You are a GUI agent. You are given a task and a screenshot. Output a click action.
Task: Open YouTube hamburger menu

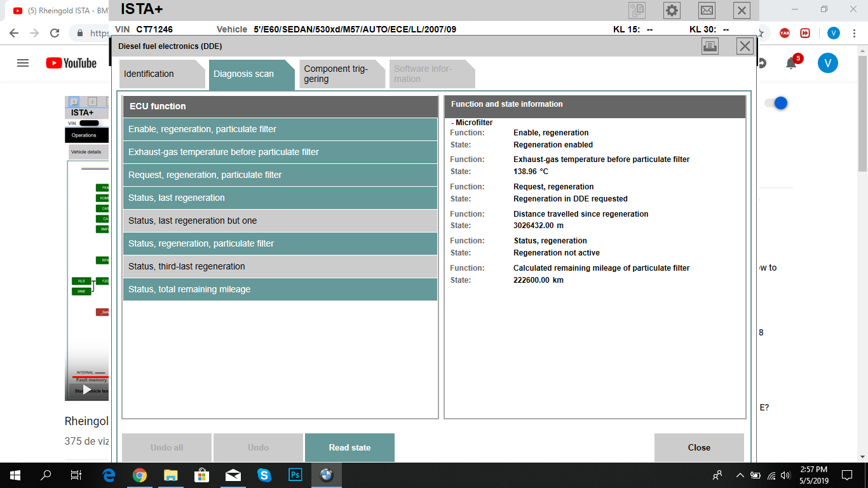click(x=23, y=63)
